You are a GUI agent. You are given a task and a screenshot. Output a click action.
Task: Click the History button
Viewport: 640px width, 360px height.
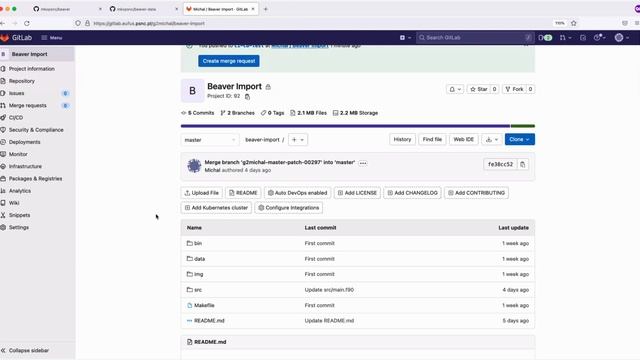click(402, 140)
